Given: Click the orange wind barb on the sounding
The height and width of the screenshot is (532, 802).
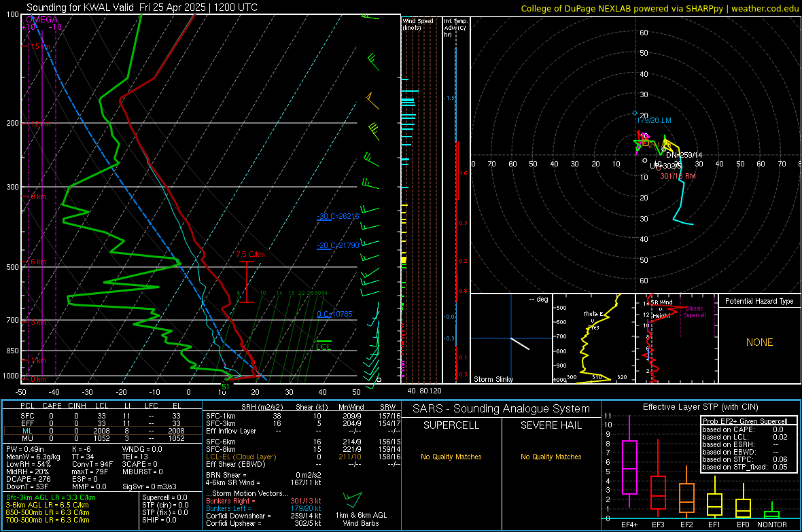Looking at the screenshot, I should (373, 101).
